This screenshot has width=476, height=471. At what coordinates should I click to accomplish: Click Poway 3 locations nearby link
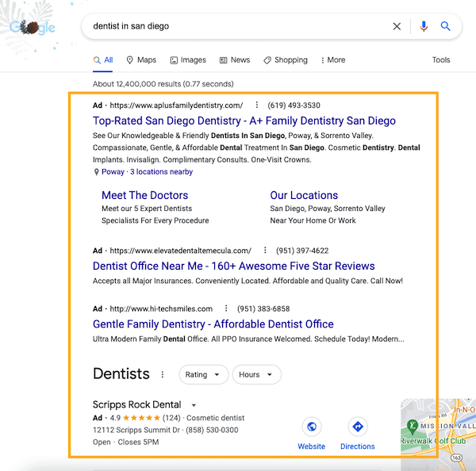pos(148,172)
